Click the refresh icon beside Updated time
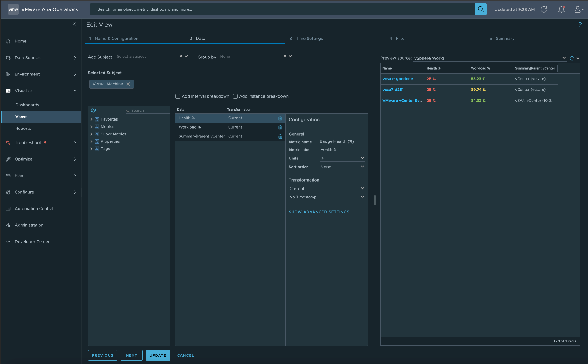This screenshot has height=364, width=588. pos(544,9)
